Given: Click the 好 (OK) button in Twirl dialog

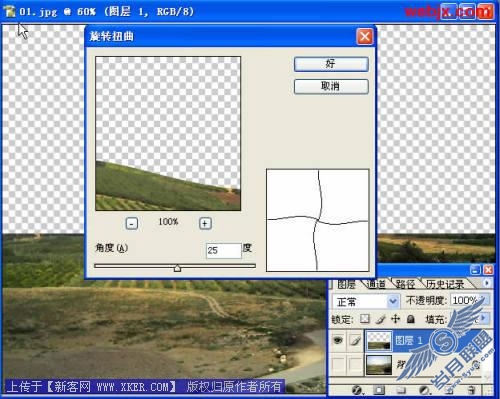Looking at the screenshot, I should click(x=331, y=64).
